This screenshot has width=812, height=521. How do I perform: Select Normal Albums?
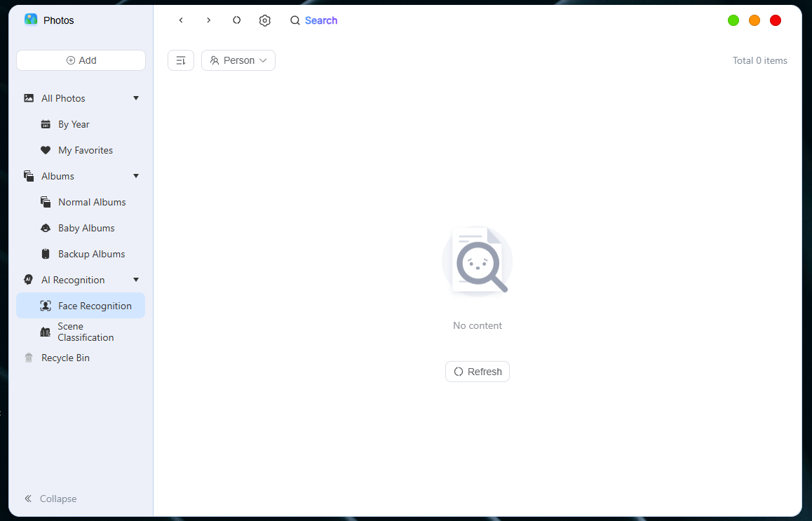pyautogui.click(x=81, y=202)
